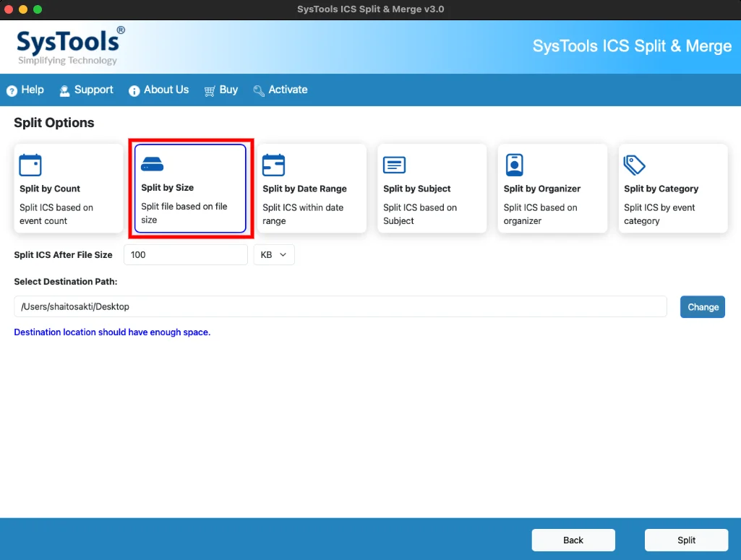Click the Split by Size title
Screen dimensions: 741x560
coord(167,187)
